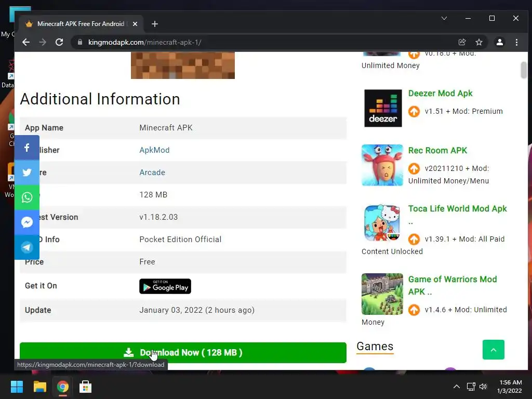Select the v1.18.2.03 version text
The image size is (532, 399).
coord(158,217)
